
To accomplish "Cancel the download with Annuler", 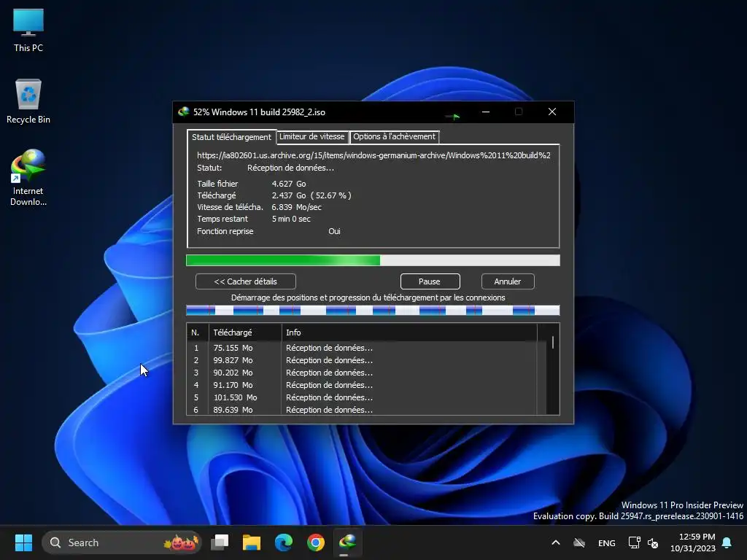I will pyautogui.click(x=508, y=281).
